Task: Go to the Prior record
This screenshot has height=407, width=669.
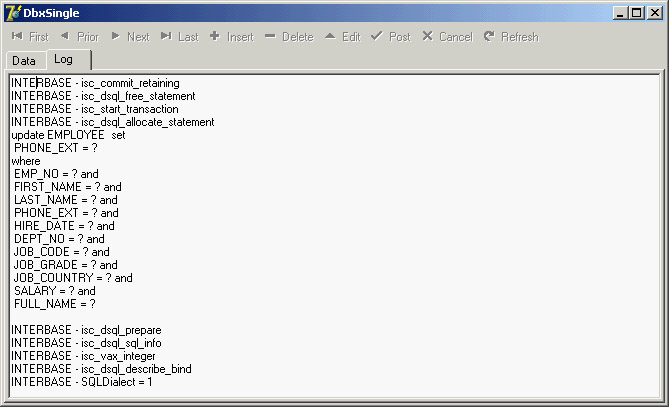Action: click(x=79, y=37)
